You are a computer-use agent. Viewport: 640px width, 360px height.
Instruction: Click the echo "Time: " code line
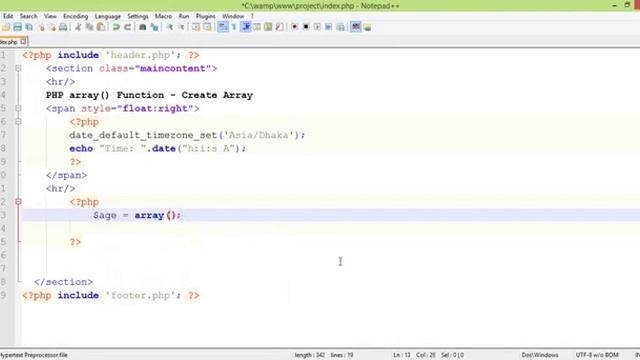coord(158,149)
